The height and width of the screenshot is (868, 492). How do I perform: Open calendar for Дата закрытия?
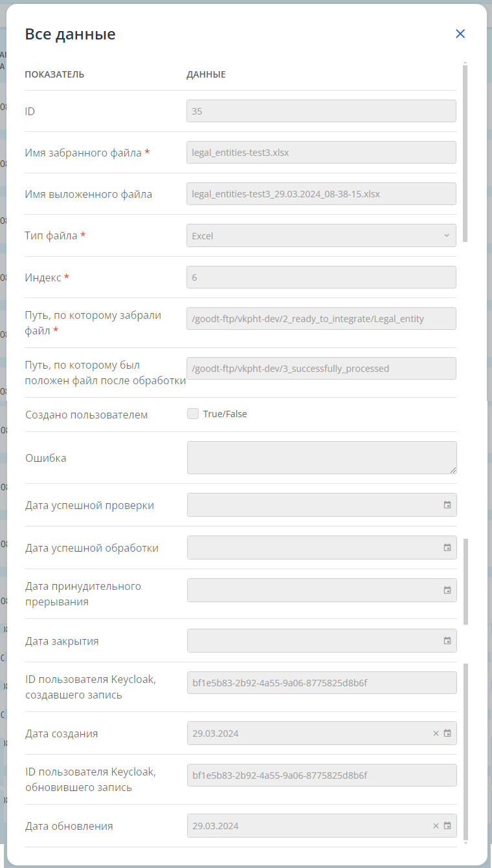click(x=447, y=641)
